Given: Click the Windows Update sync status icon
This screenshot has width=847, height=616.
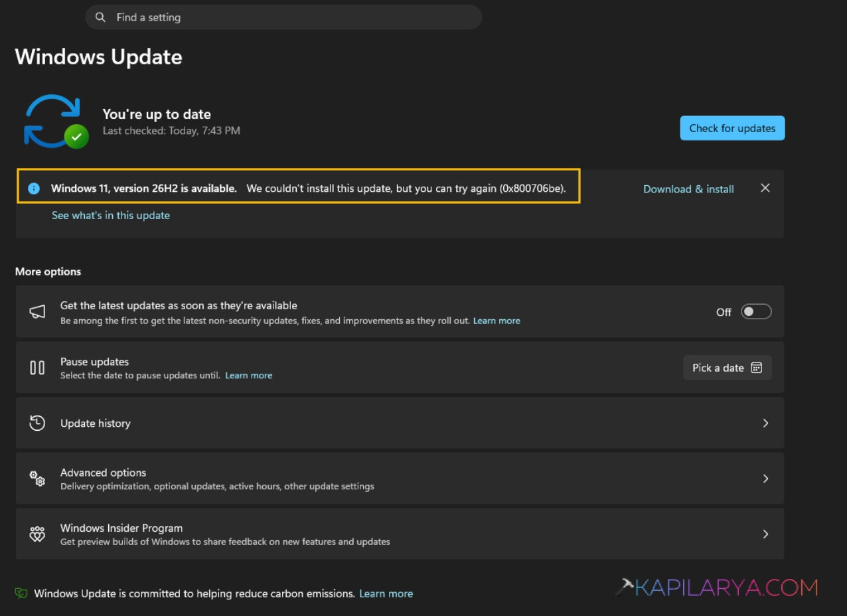Looking at the screenshot, I should [x=56, y=121].
